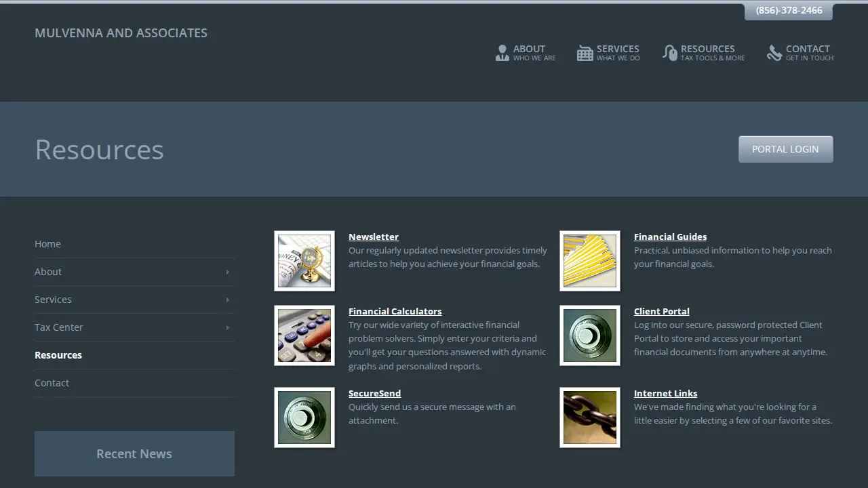The image size is (868, 488).
Task: Click the Mulvenna and Associates site title
Action: (121, 33)
